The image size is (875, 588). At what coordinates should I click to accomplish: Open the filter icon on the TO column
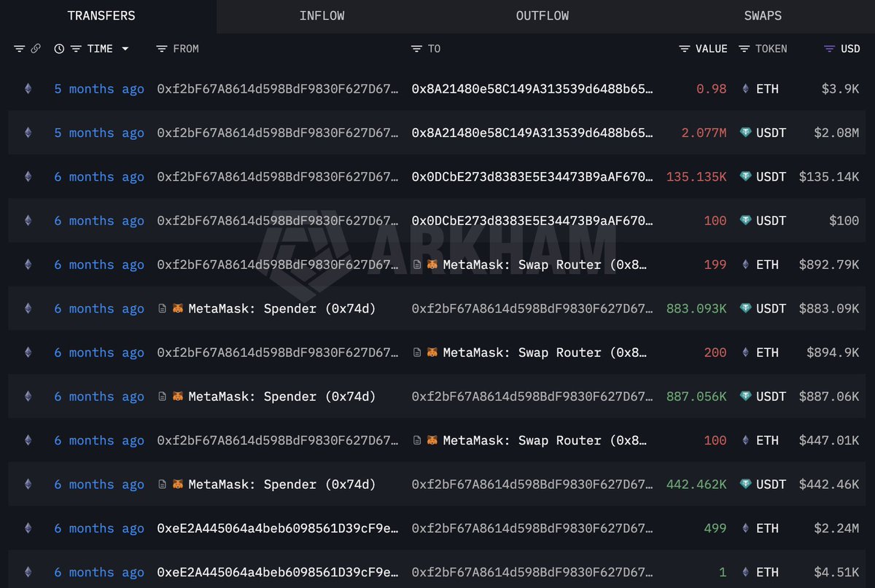point(416,49)
